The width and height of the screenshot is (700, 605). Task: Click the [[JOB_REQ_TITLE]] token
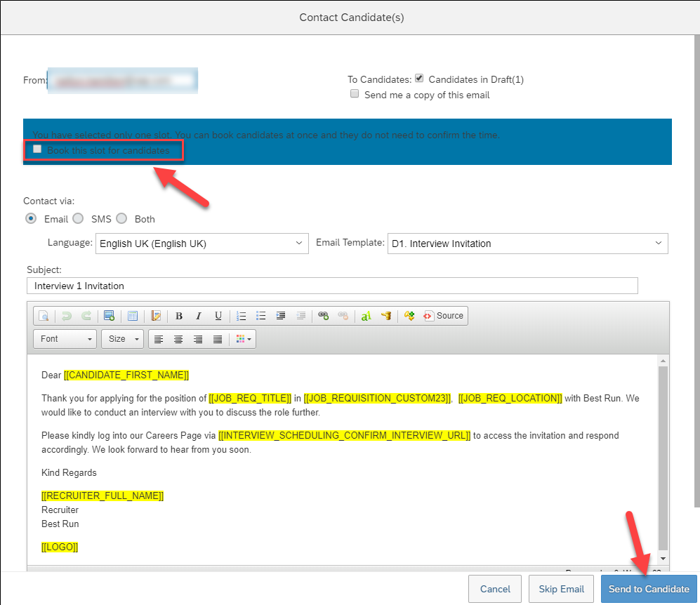pos(250,399)
